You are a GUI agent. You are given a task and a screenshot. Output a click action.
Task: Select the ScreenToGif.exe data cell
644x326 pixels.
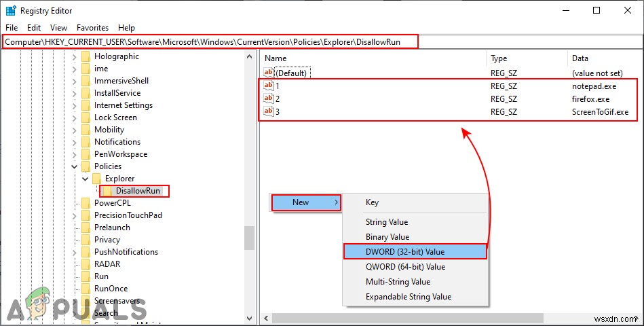[600, 112]
